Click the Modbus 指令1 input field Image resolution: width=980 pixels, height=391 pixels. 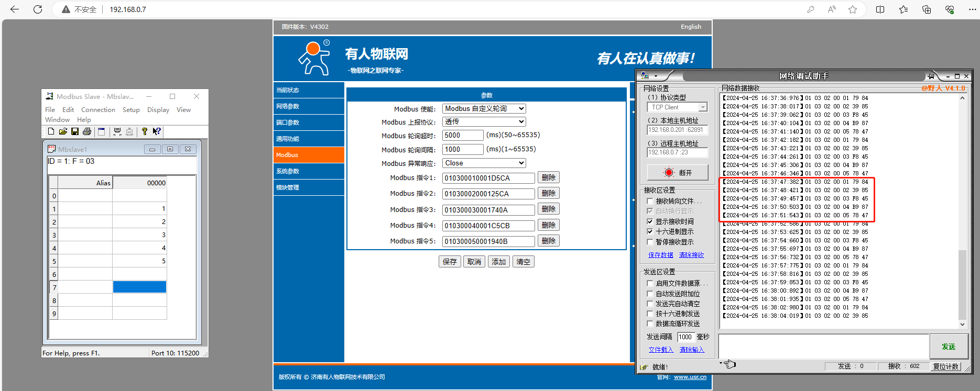click(488, 178)
